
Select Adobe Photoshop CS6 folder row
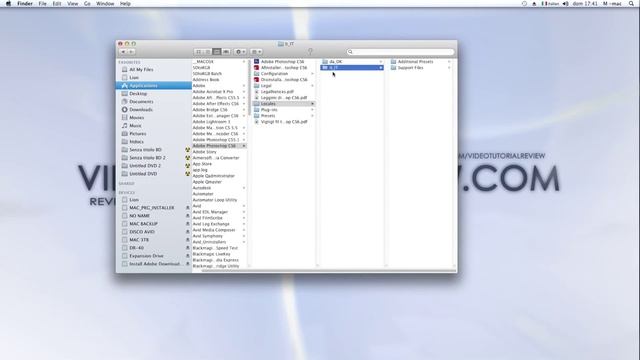[x=219, y=146]
